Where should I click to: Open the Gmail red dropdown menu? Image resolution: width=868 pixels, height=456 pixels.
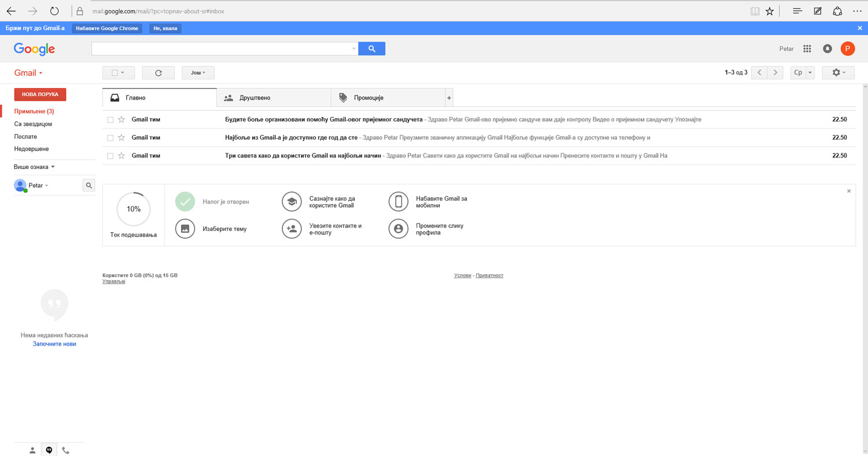tap(28, 73)
